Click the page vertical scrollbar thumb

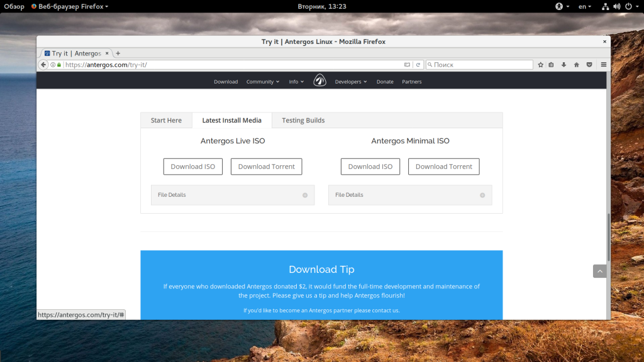click(608, 237)
